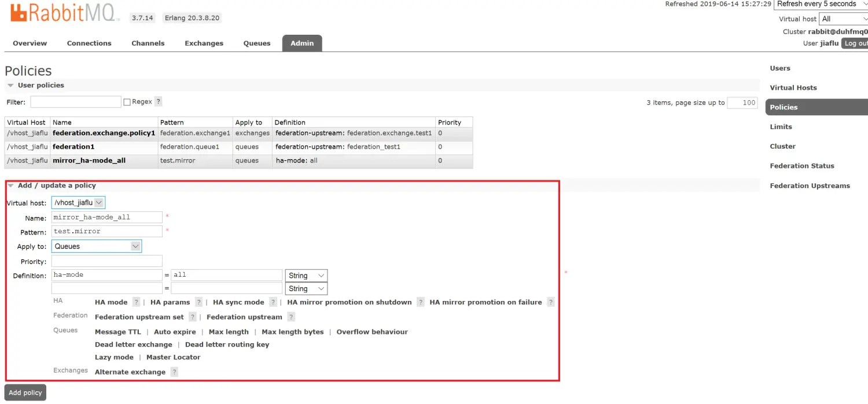The width and height of the screenshot is (868, 404).
Task: Insert the Federation upstream key
Action: 244,317
